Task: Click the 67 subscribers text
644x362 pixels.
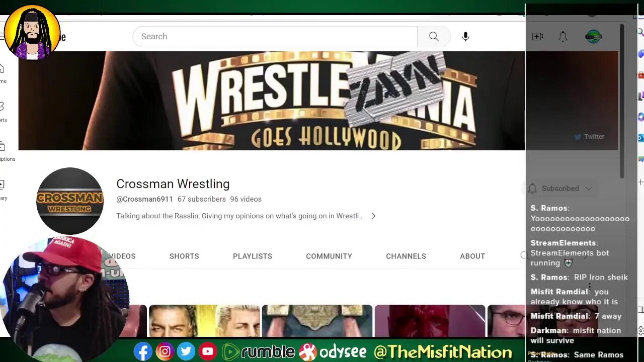Action: click(x=202, y=199)
